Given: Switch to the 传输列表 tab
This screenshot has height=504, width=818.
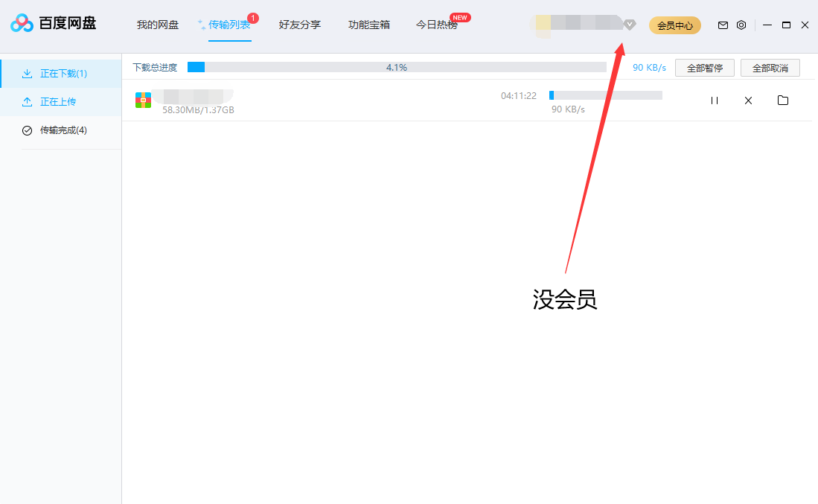Looking at the screenshot, I should tap(229, 25).
